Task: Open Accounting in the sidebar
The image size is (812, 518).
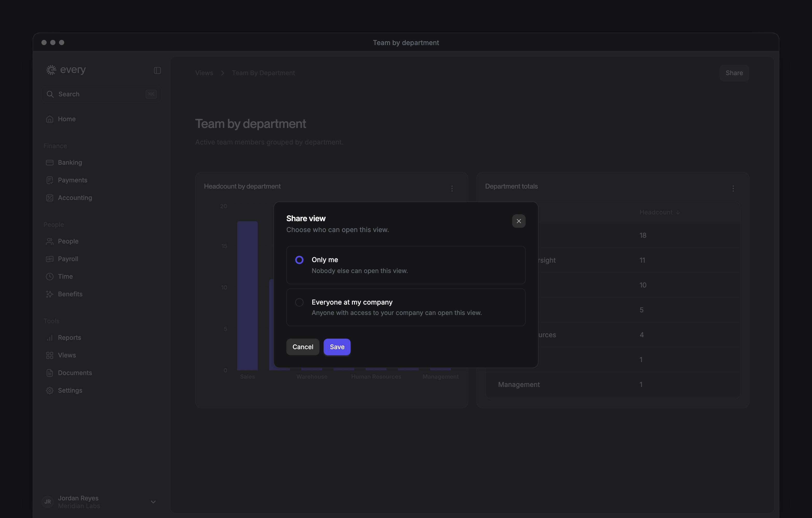Action: [x=101, y=198]
